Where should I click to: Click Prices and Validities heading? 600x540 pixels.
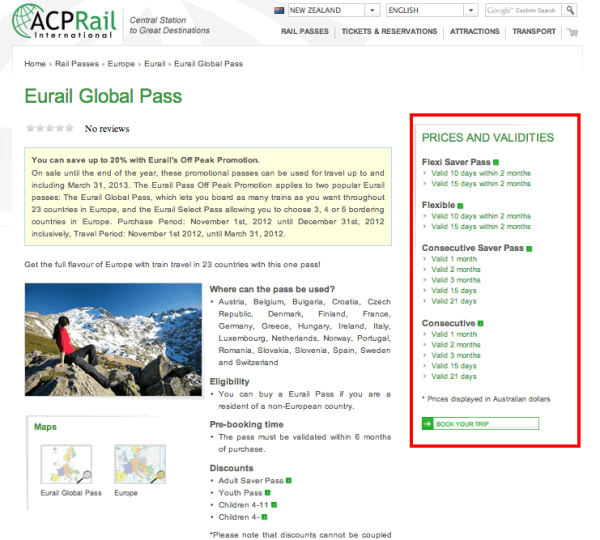pos(488,138)
